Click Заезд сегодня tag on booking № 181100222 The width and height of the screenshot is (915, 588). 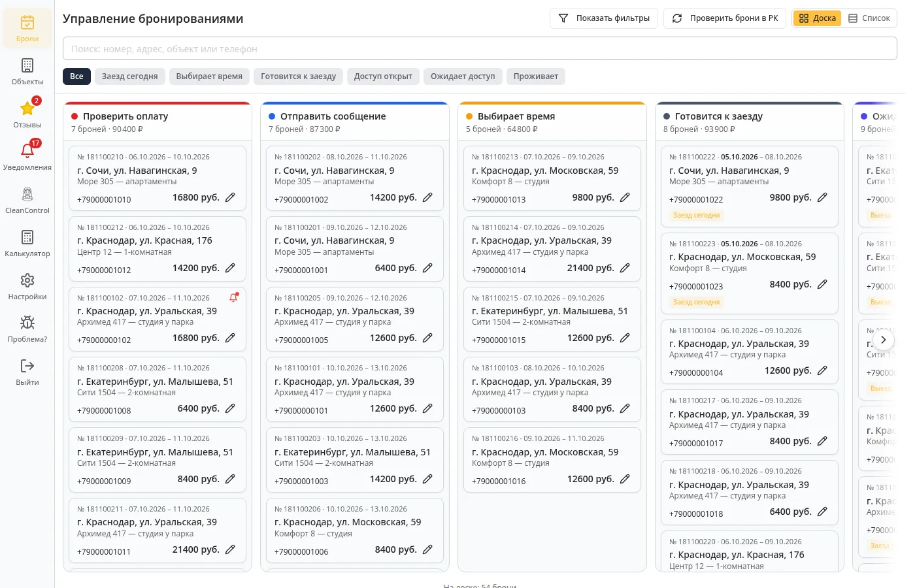coord(696,215)
